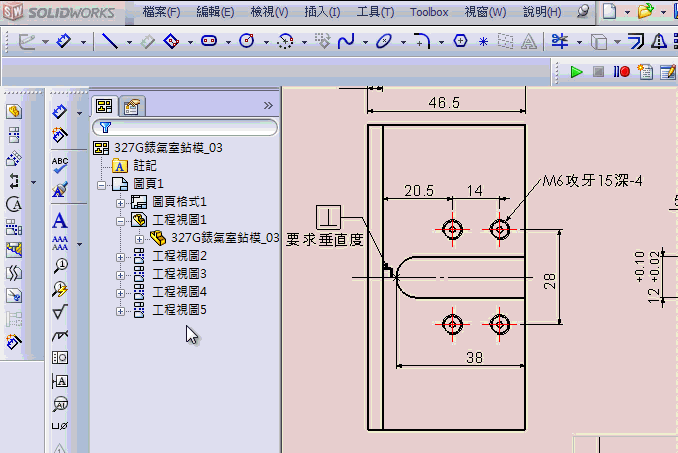
Task: Select the Note tool (large A)
Action: [x=60, y=220]
